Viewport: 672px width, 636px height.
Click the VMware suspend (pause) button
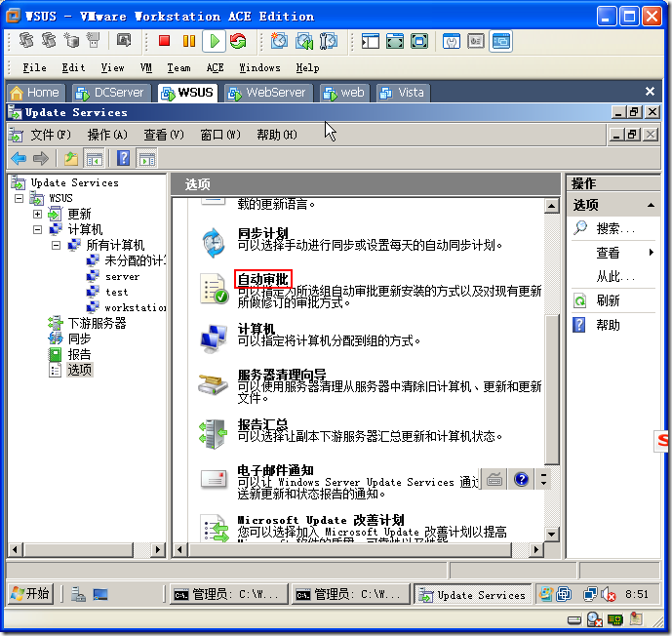[189, 41]
